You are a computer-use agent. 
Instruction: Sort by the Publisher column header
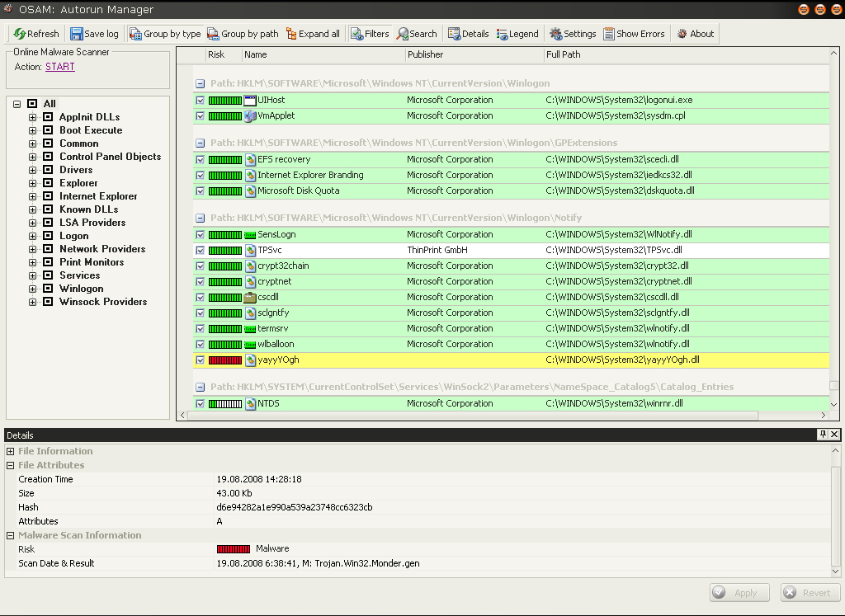point(474,54)
